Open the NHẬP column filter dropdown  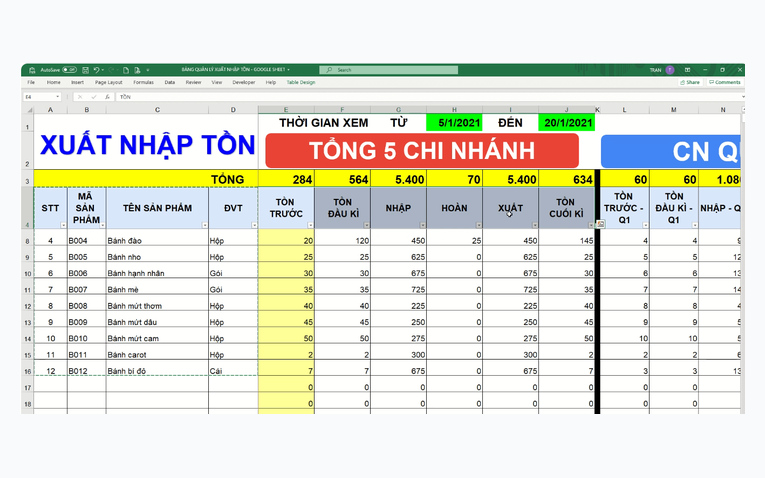(423, 225)
